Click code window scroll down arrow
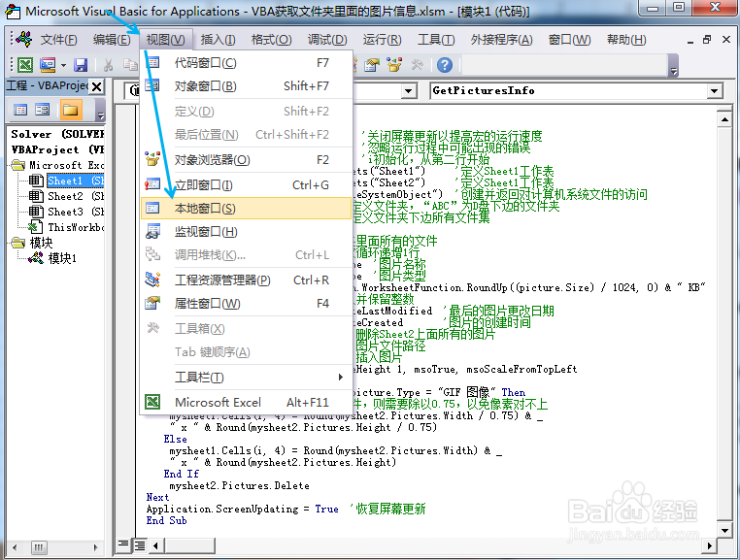Screen dimensions: 740x560 click(724, 530)
